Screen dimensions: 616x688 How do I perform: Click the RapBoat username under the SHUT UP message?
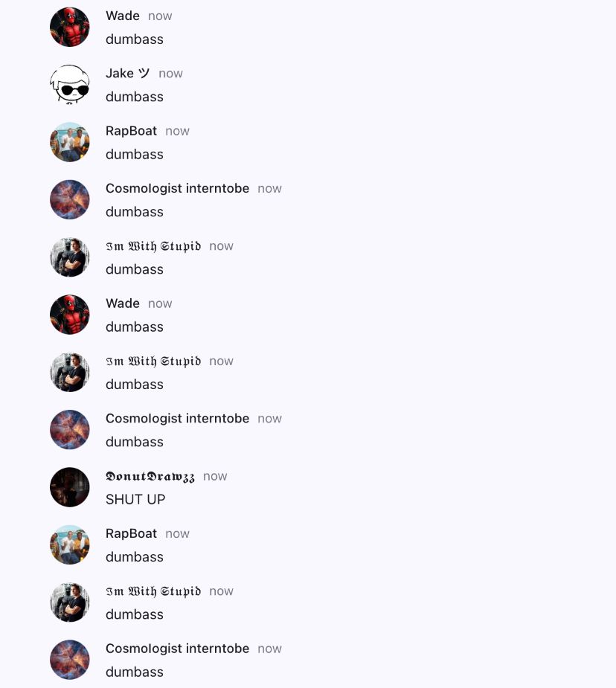pyautogui.click(x=131, y=533)
